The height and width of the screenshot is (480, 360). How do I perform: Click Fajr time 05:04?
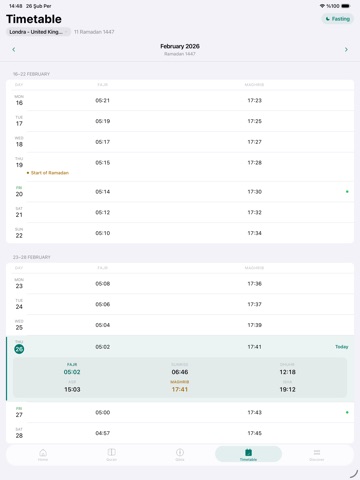[103, 325]
